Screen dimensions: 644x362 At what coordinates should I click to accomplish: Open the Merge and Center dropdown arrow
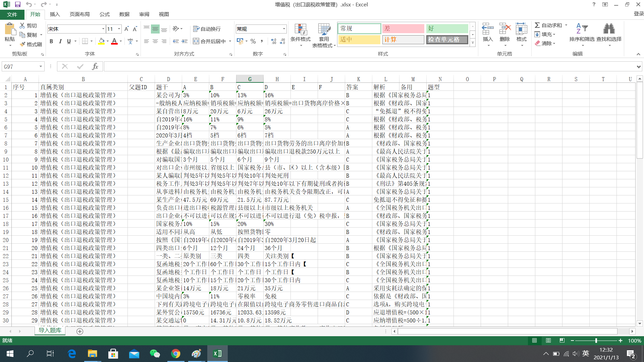[230, 41]
